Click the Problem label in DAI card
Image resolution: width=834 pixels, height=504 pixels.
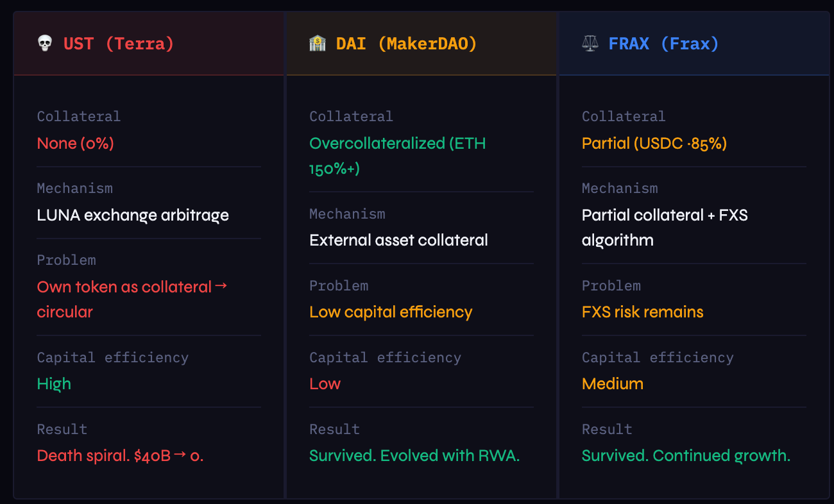point(339,285)
